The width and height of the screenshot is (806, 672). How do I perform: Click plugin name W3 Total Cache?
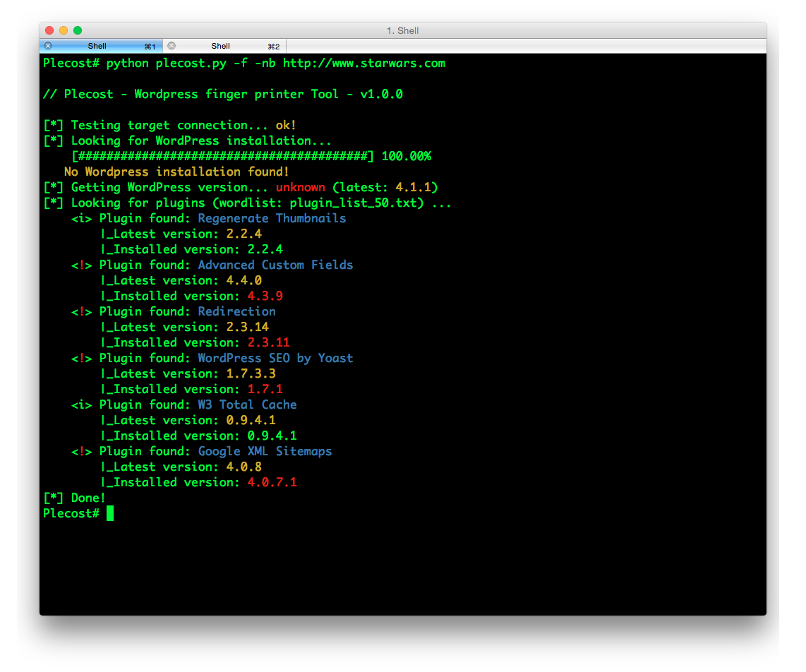pos(247,404)
